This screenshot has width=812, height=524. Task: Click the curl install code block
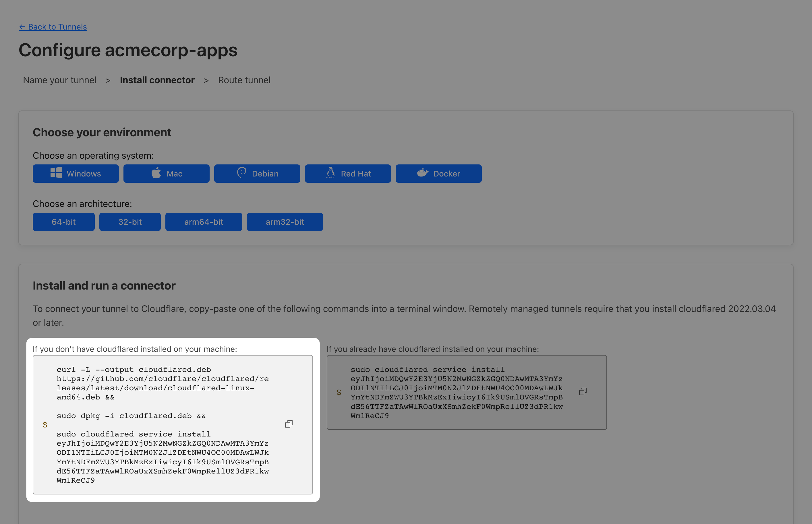173,425
